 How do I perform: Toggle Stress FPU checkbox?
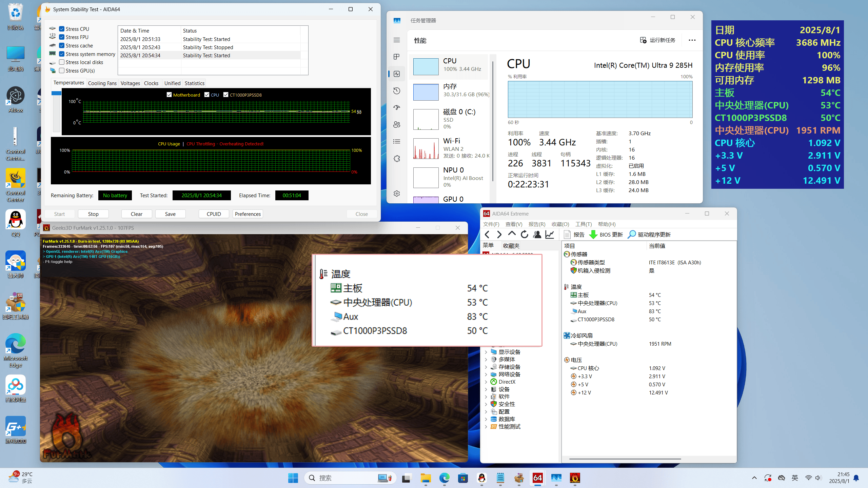pos(62,37)
